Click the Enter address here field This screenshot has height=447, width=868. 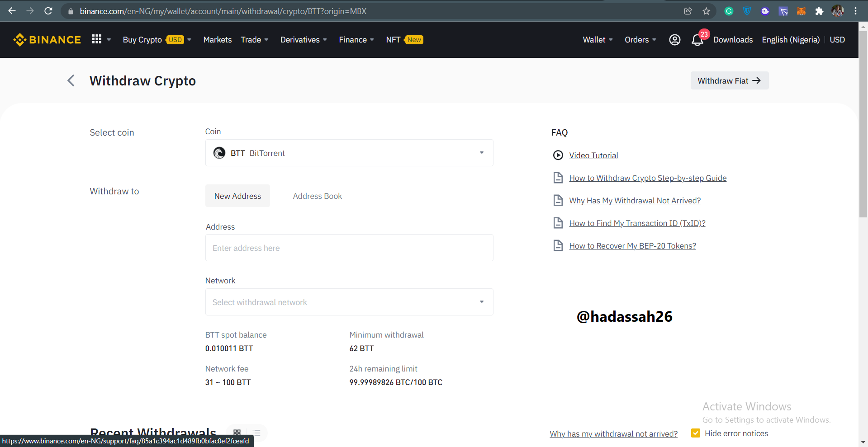tap(349, 248)
